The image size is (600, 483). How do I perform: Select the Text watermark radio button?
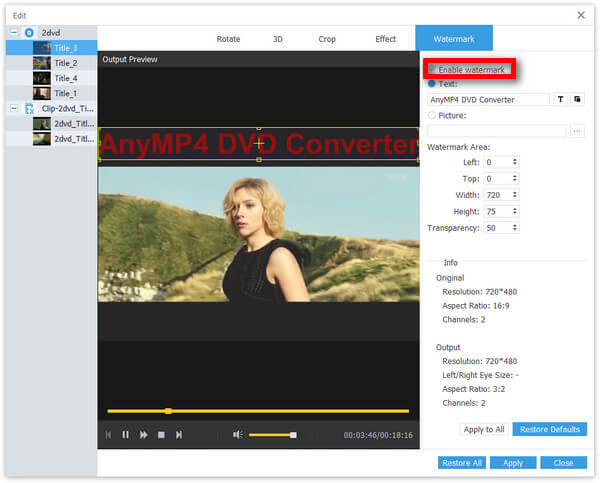(x=432, y=85)
